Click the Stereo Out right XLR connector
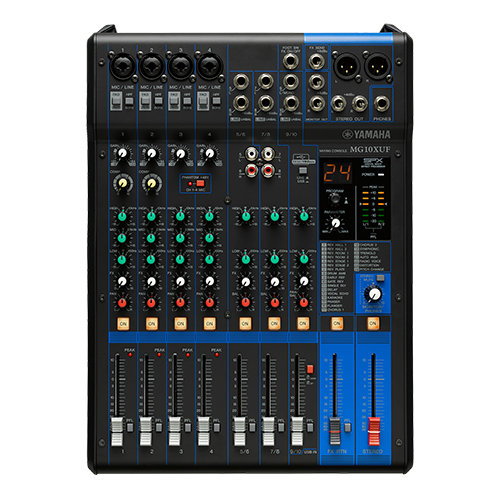This screenshot has height=500, width=500. tap(377, 66)
